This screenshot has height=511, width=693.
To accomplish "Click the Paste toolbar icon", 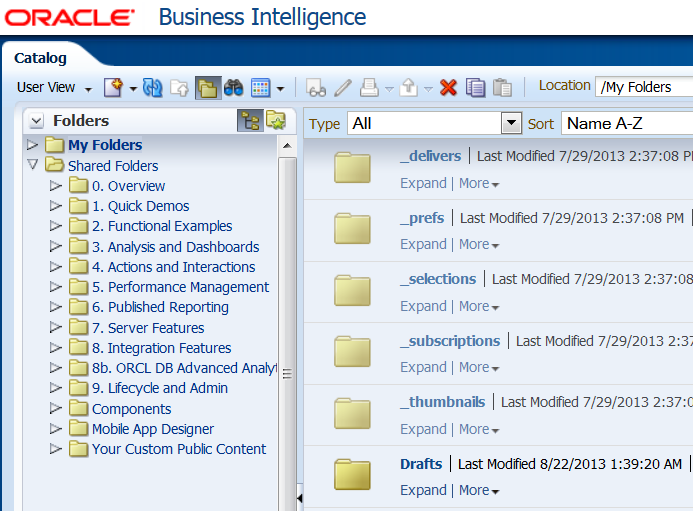I will (x=502, y=88).
